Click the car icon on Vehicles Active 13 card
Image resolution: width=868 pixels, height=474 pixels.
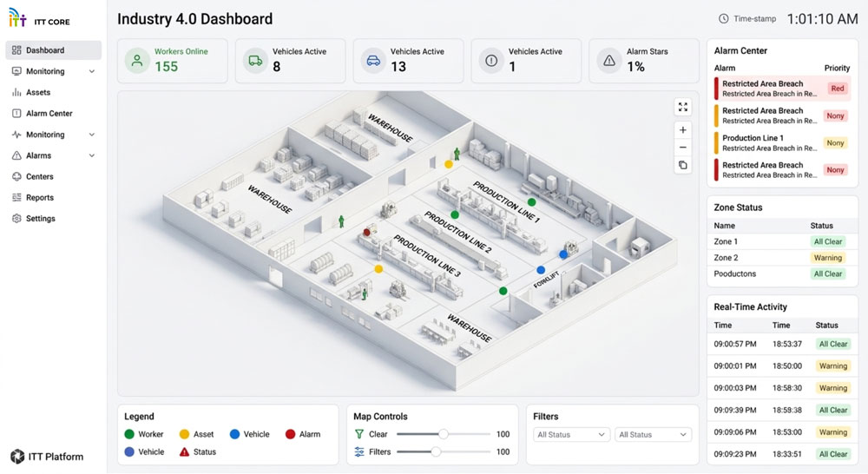[x=373, y=61]
